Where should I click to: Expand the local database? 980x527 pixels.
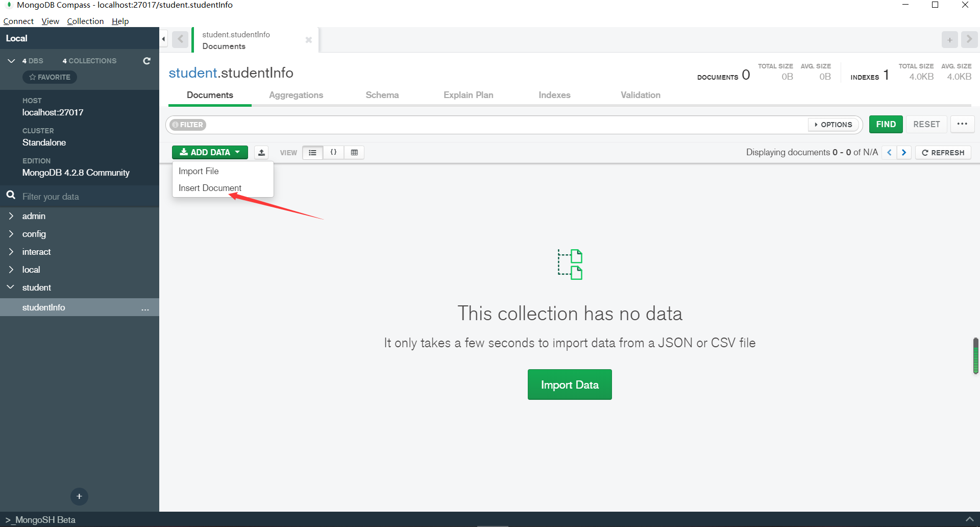click(11, 270)
